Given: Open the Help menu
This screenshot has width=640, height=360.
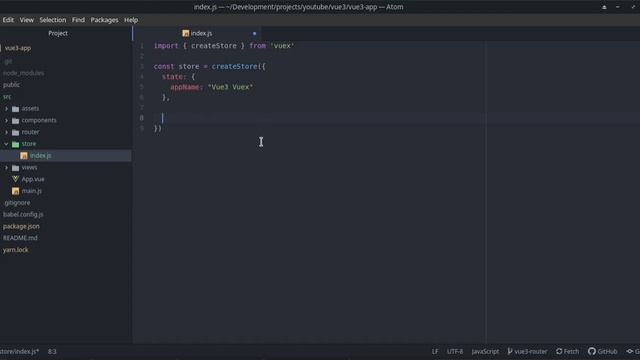Looking at the screenshot, I should click(131, 20).
